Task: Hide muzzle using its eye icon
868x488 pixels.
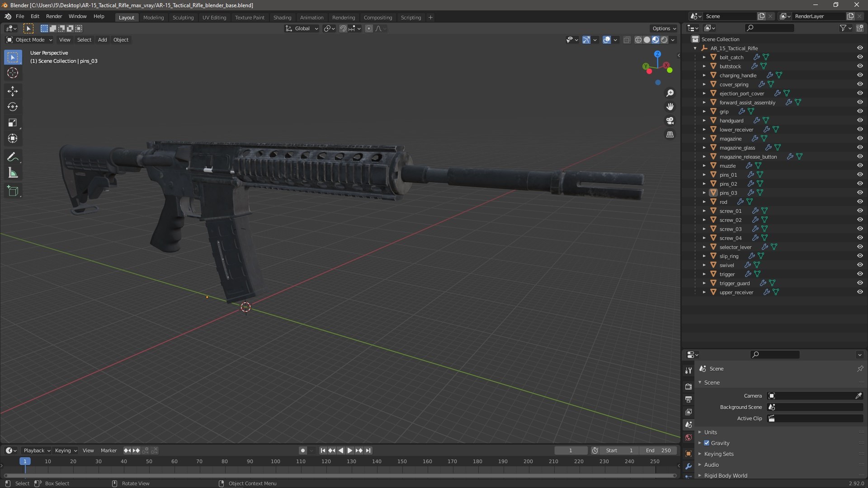Action: (860, 166)
